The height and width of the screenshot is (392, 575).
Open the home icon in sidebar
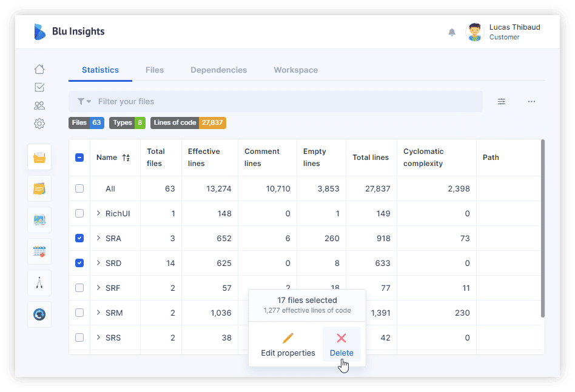pyautogui.click(x=39, y=69)
